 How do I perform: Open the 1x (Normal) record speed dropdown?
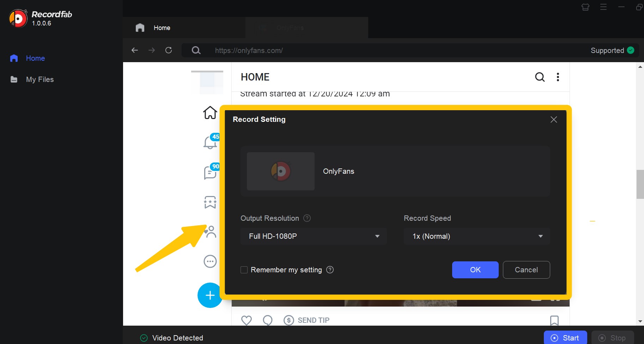(x=477, y=236)
